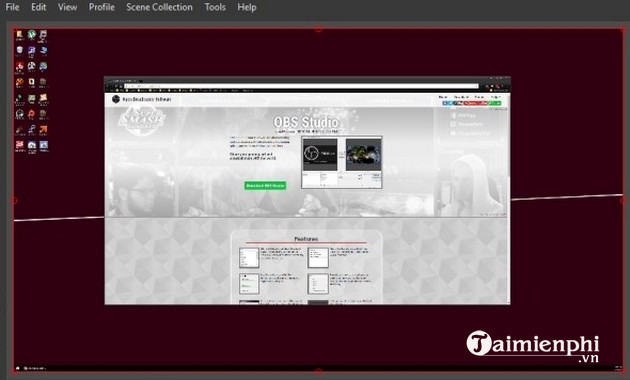The width and height of the screenshot is (630, 380).
Task: Click the OBS Studio heading on the webpage
Action: click(x=306, y=122)
